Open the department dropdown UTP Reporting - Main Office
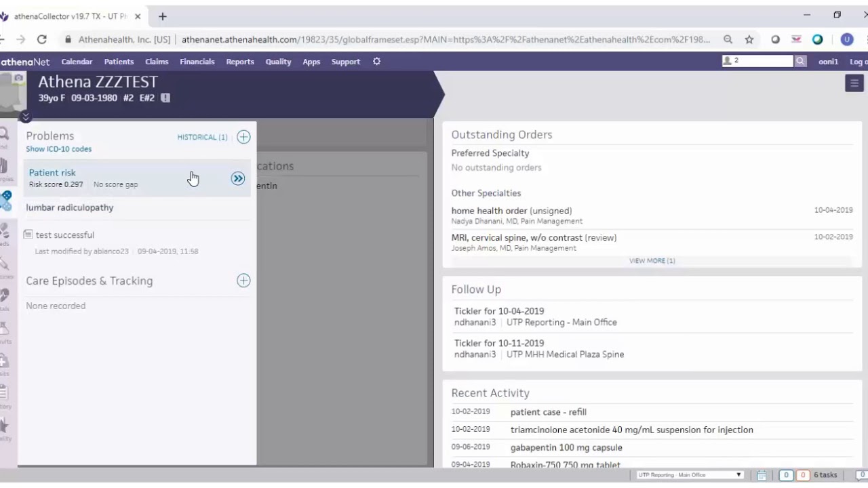Viewport: 868px width, 488px height. (690, 475)
